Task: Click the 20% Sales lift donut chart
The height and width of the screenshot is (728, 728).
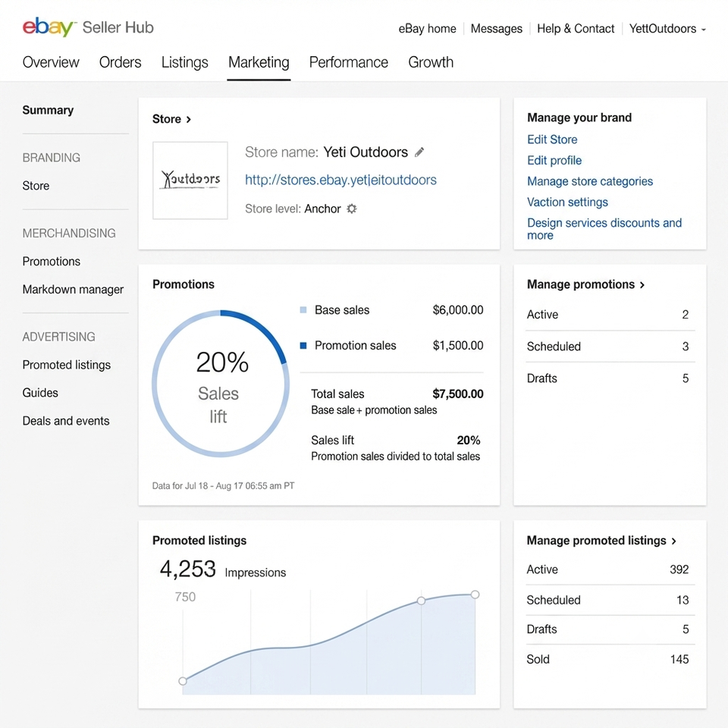Action: point(221,384)
